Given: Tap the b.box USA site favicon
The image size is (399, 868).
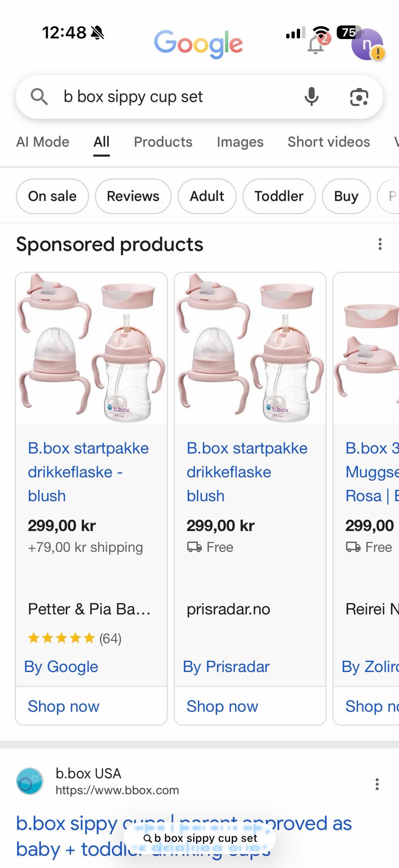Looking at the screenshot, I should 30,781.
